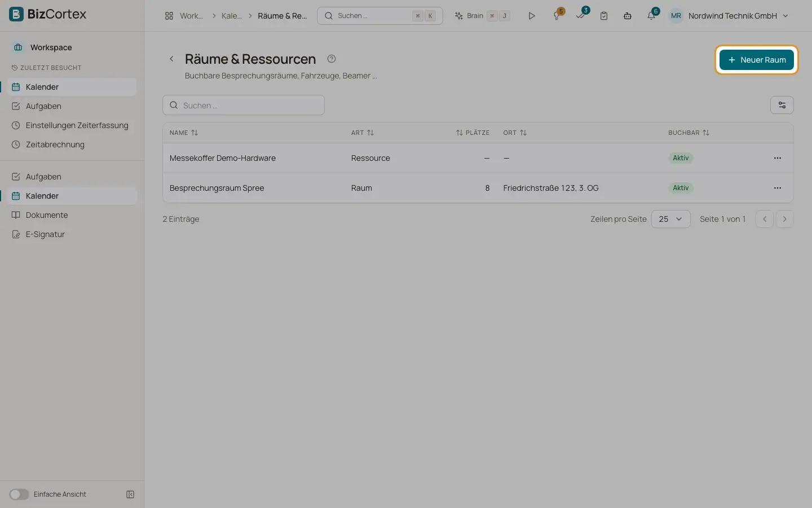Click the BizCortex logo
Image resolution: width=812 pixels, height=508 pixels.
point(48,14)
